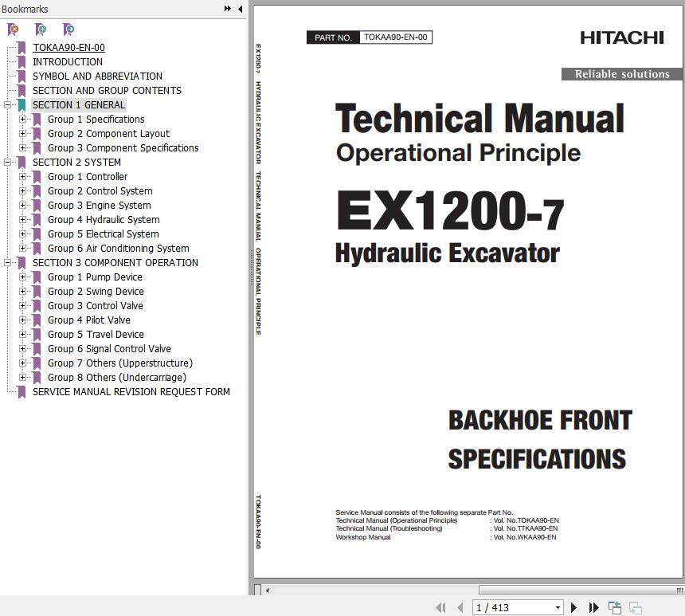
Task: Open Group 2 Control System bookmark text
Action: coord(100,191)
